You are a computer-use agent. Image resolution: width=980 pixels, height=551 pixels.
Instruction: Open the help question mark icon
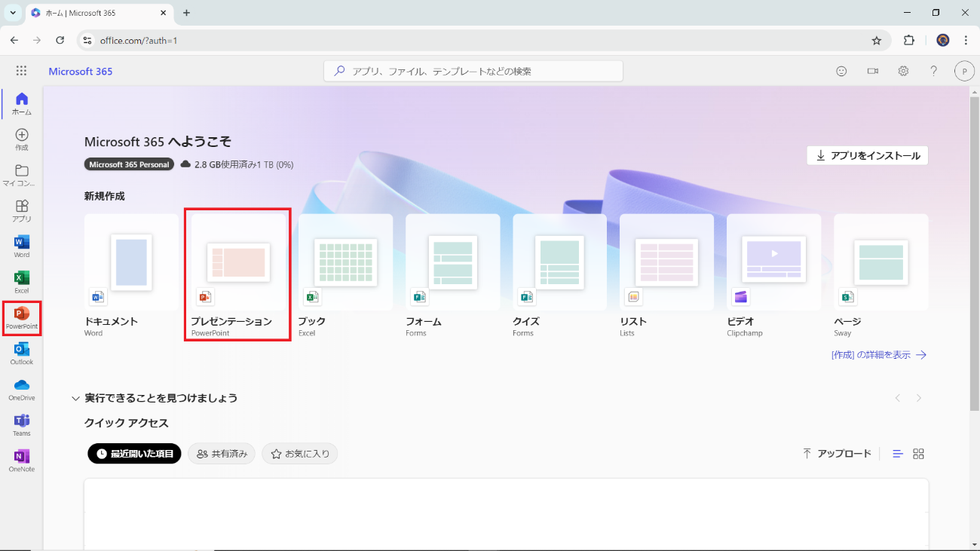click(933, 71)
